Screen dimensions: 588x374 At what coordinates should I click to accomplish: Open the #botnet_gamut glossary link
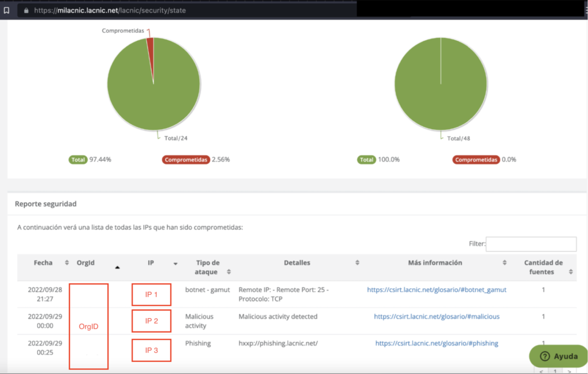pyautogui.click(x=436, y=290)
